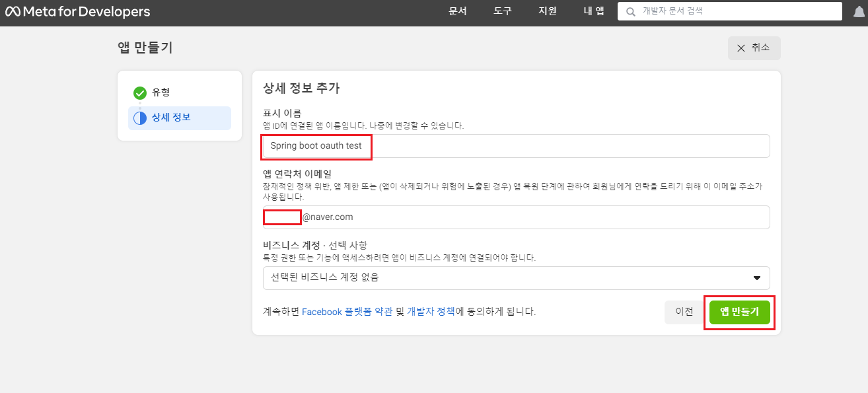The image size is (868, 393).
Task: Click the green check icon beside 유형
Action: tap(139, 92)
